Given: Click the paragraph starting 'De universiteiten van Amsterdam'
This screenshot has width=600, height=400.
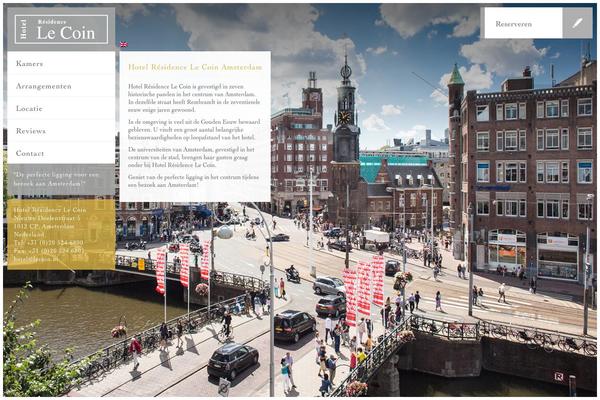Looking at the screenshot, I should point(194,158).
